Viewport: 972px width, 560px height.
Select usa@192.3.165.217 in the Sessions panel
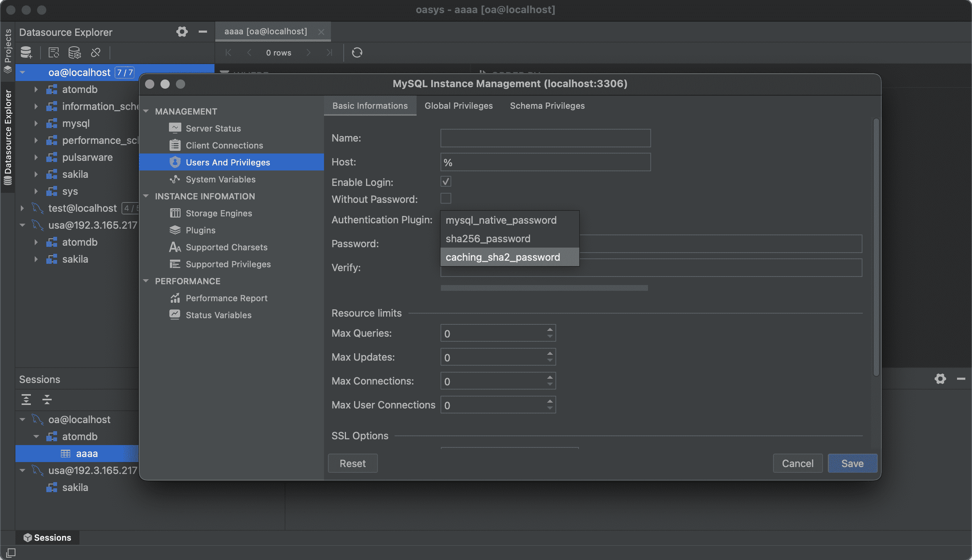click(x=93, y=471)
